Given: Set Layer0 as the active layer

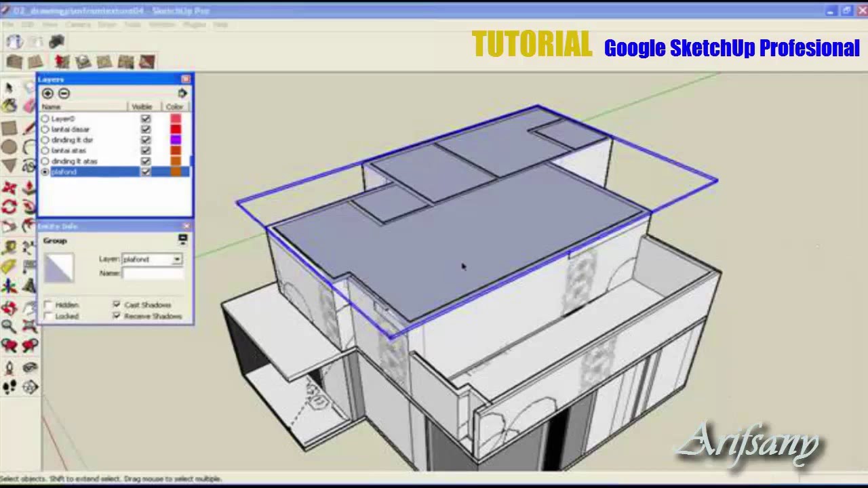Looking at the screenshot, I should click(x=45, y=119).
